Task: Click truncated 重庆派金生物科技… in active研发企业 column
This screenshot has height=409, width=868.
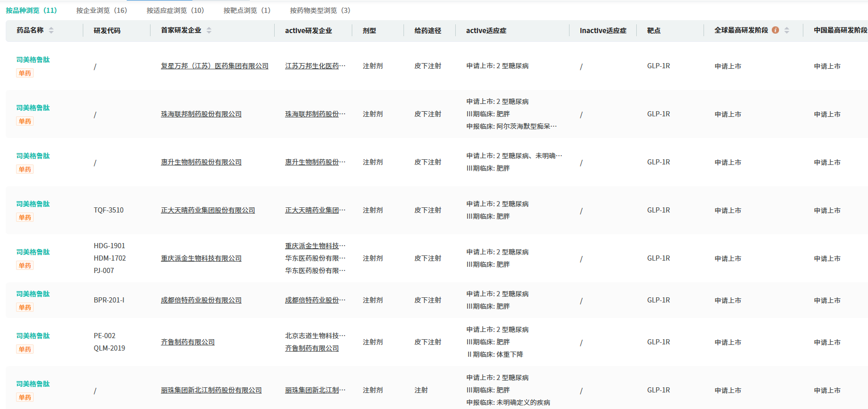Action: pos(315,246)
